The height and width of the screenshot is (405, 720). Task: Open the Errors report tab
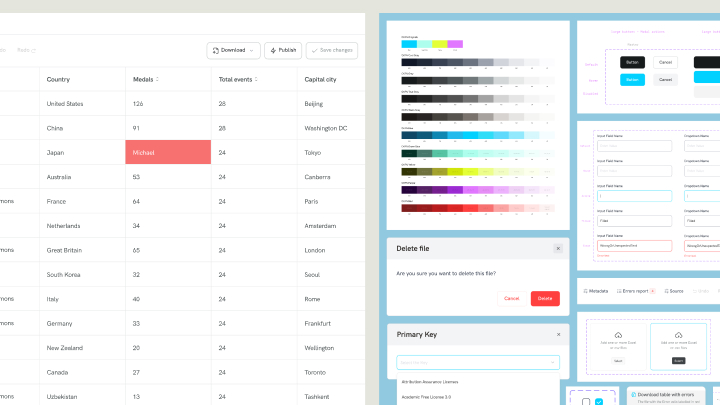coord(636,291)
